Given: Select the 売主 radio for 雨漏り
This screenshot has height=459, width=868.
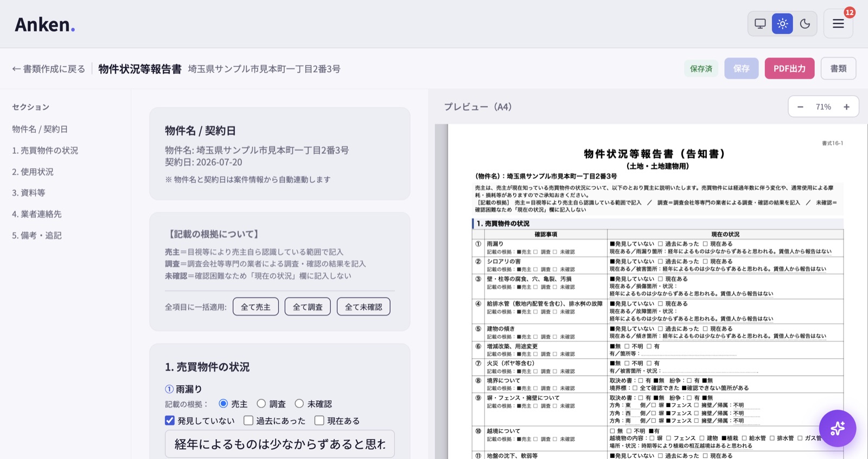Looking at the screenshot, I should [x=223, y=404].
